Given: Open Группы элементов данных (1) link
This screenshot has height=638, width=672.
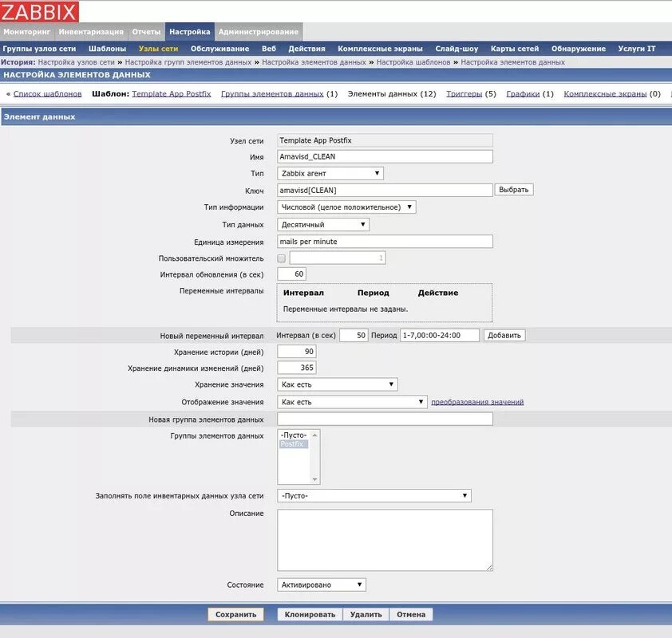Looking at the screenshot, I should [x=272, y=94].
